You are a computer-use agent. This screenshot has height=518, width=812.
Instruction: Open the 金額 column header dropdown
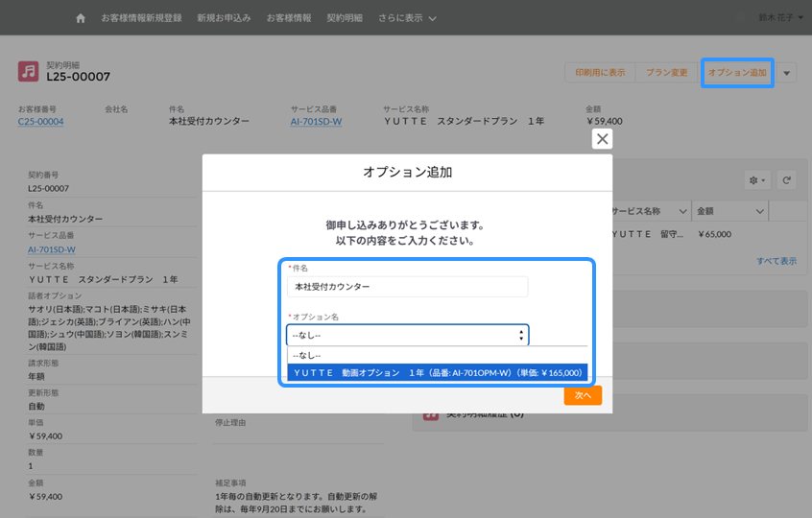758,211
